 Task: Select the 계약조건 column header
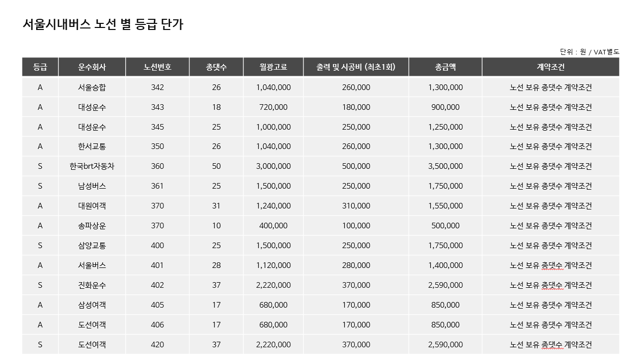pos(551,67)
